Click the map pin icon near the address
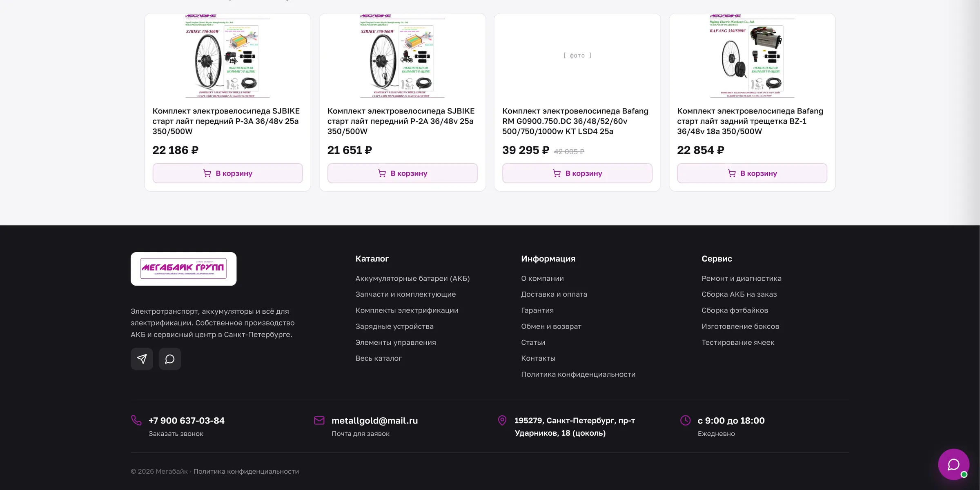The width and height of the screenshot is (980, 490). 502,420
